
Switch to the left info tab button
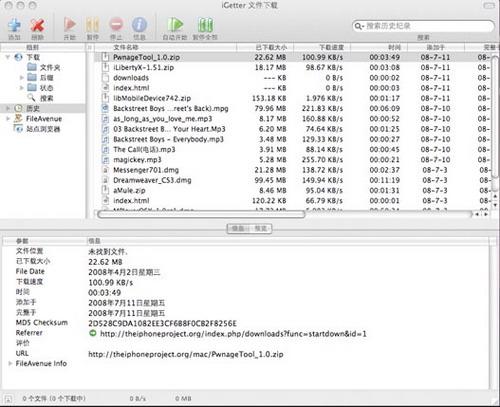coord(238,229)
